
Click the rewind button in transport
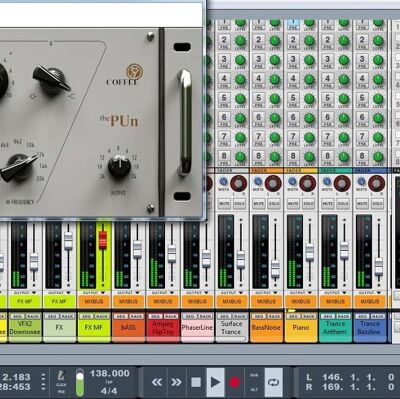(157, 382)
